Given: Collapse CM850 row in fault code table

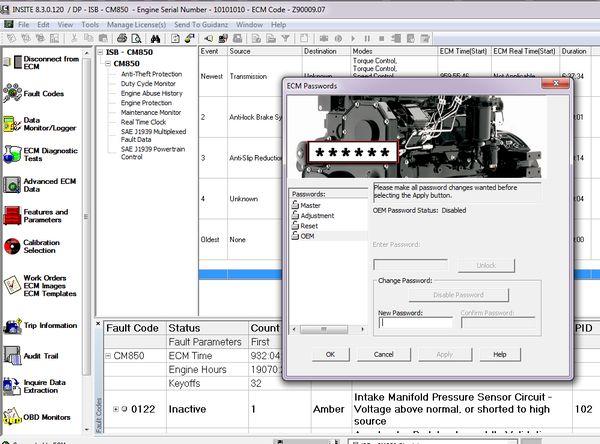Looking at the screenshot, I should (108, 356).
